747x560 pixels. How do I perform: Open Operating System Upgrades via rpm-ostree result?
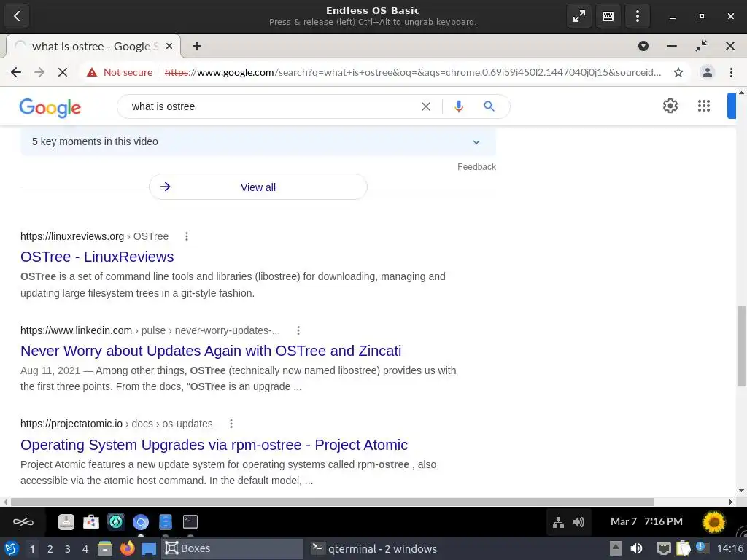click(214, 445)
